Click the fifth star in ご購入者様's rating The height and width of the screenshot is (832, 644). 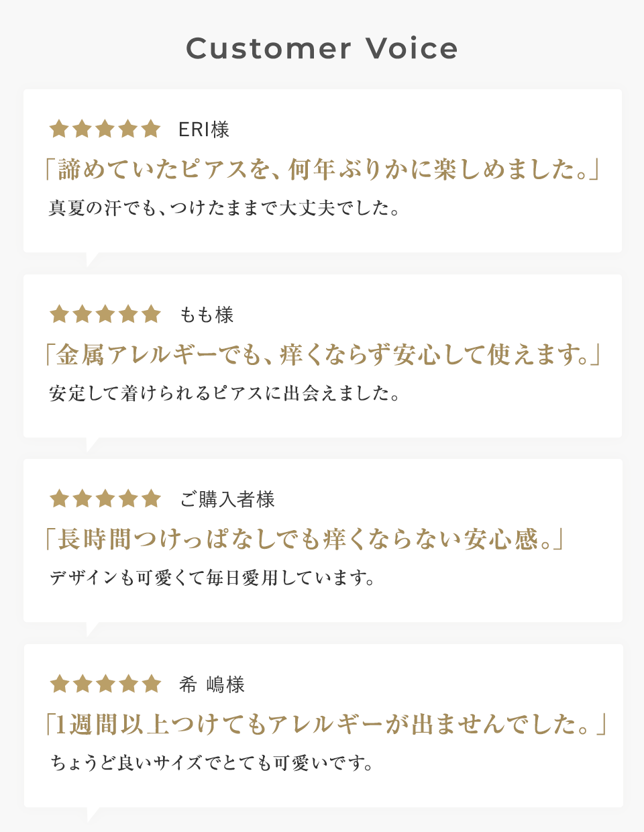(152, 499)
